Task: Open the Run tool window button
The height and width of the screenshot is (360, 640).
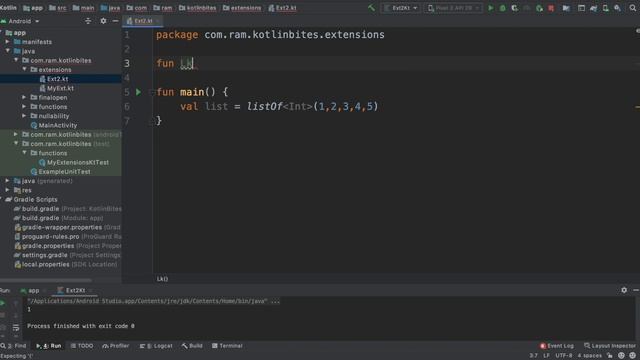Action: pos(49,346)
